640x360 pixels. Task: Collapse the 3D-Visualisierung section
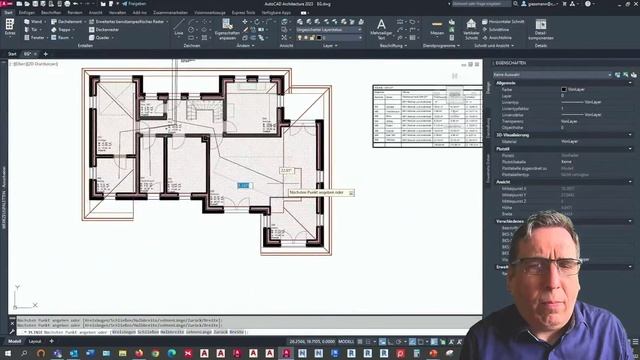click(x=630, y=135)
